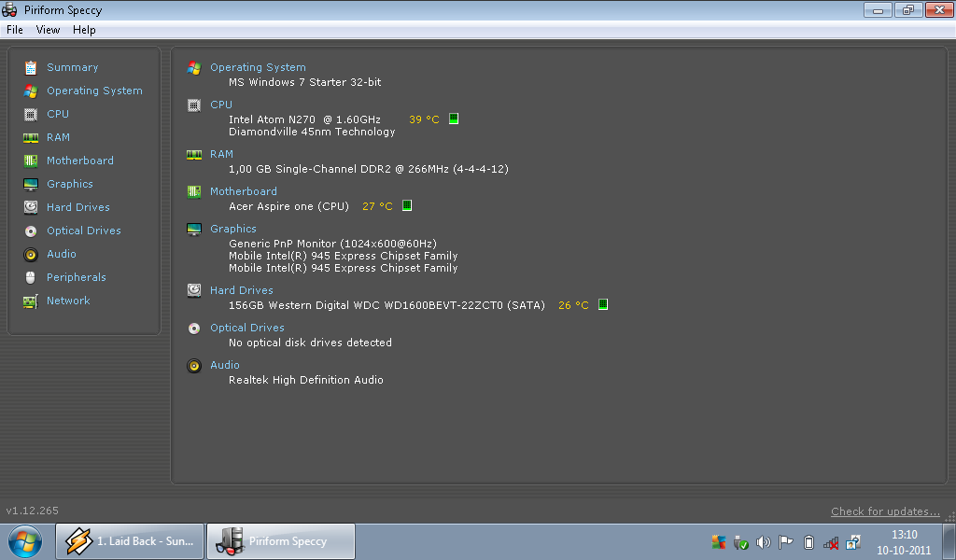Open the Optical Drives heading link in summary
Viewport: 956px width, 560px height.
tap(247, 328)
